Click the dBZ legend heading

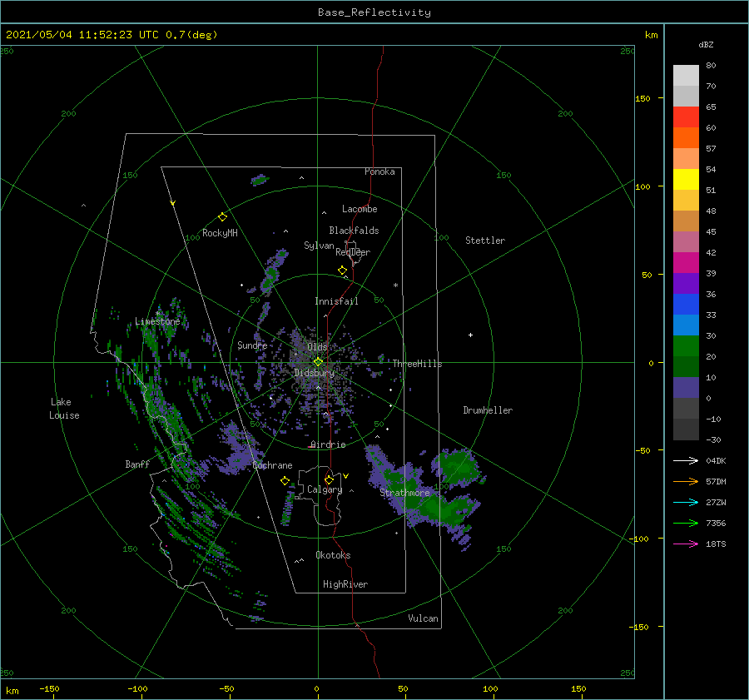pyautogui.click(x=706, y=44)
